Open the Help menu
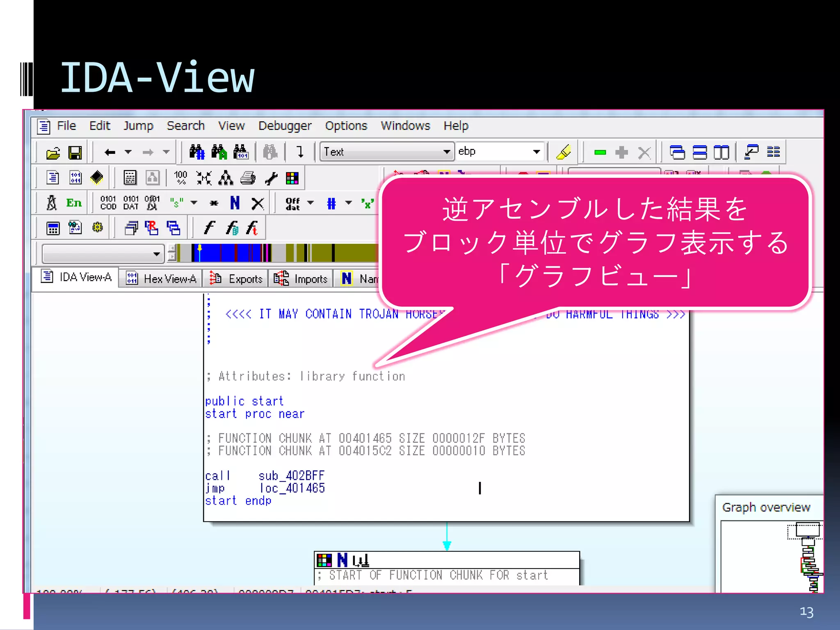The width and height of the screenshot is (840, 630). (x=456, y=126)
